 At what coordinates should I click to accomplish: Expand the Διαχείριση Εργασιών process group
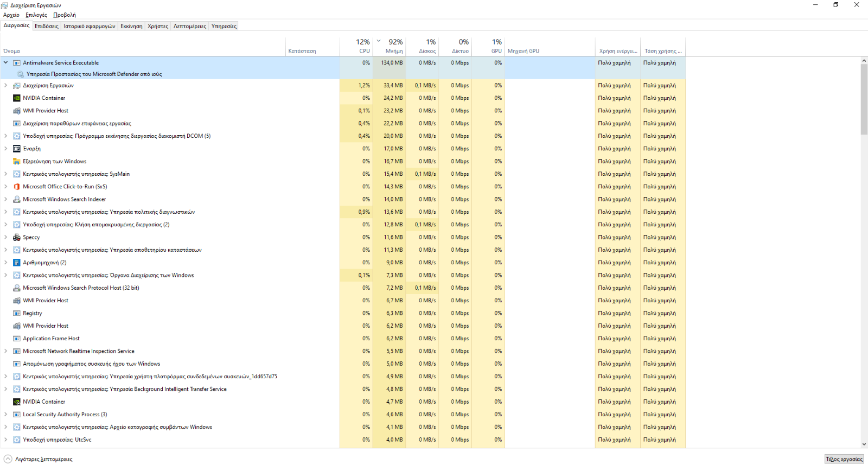point(6,86)
